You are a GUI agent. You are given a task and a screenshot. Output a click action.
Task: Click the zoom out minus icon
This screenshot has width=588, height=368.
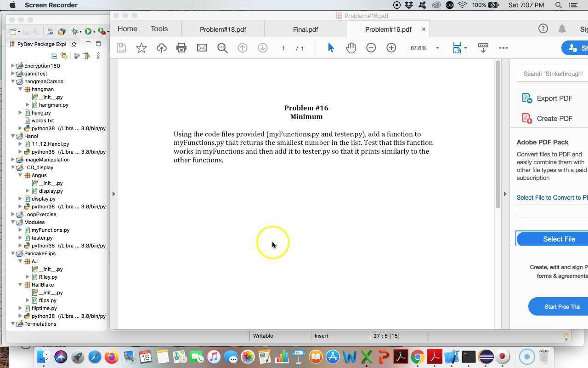(x=371, y=48)
